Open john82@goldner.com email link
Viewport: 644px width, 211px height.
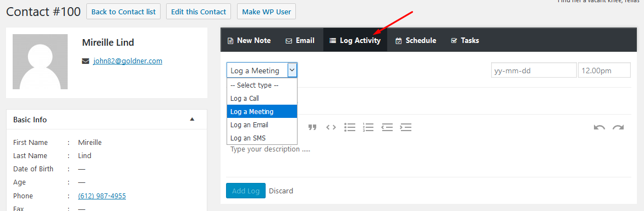[x=128, y=61]
